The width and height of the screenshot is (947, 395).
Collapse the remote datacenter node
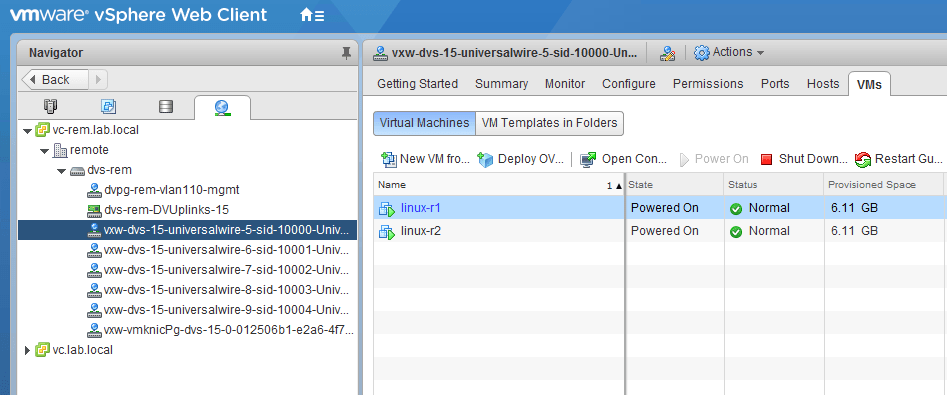click(x=45, y=150)
